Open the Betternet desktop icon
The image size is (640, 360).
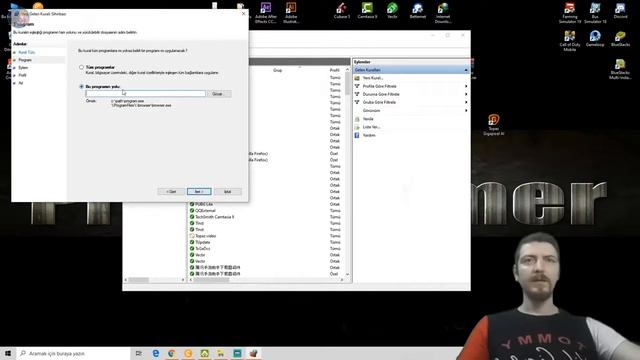click(x=418, y=11)
